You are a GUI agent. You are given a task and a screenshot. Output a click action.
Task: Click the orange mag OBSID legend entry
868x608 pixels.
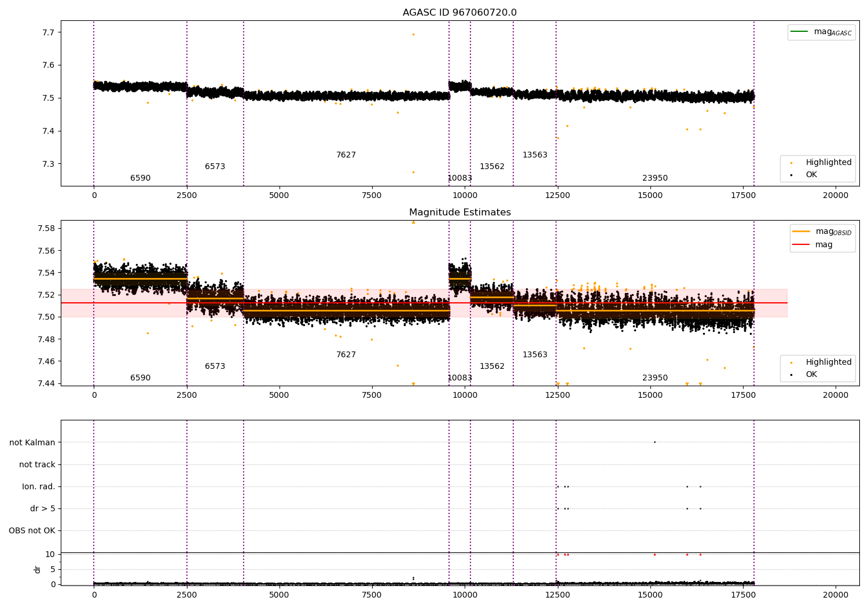(822, 232)
